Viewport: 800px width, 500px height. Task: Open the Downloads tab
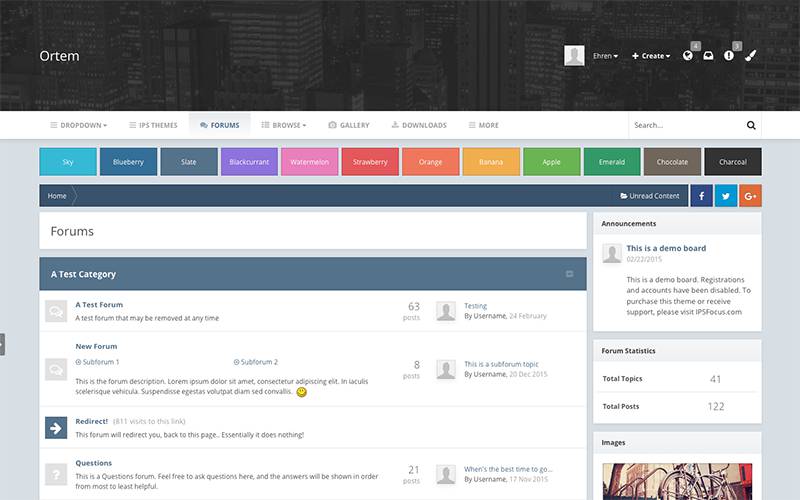click(x=419, y=125)
